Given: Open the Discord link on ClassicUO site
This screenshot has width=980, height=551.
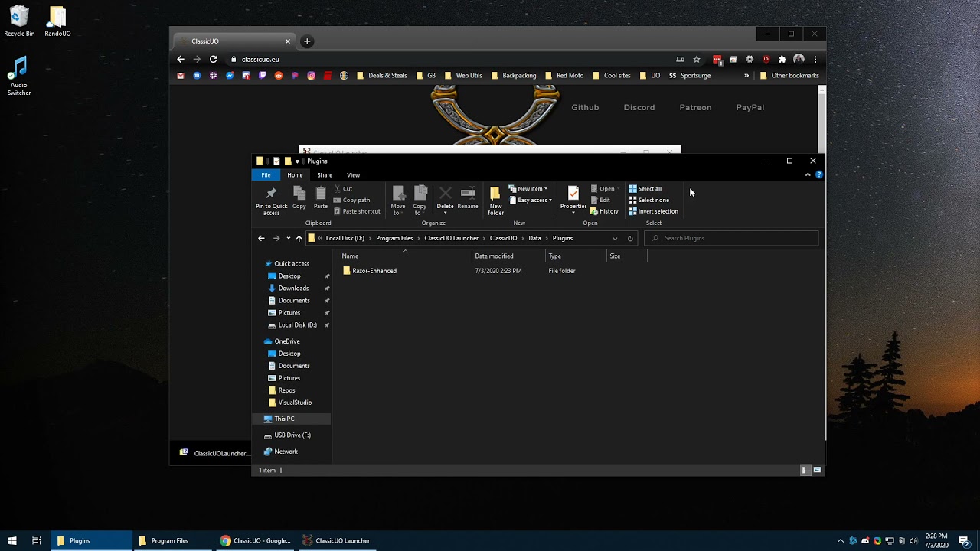Looking at the screenshot, I should click(639, 107).
